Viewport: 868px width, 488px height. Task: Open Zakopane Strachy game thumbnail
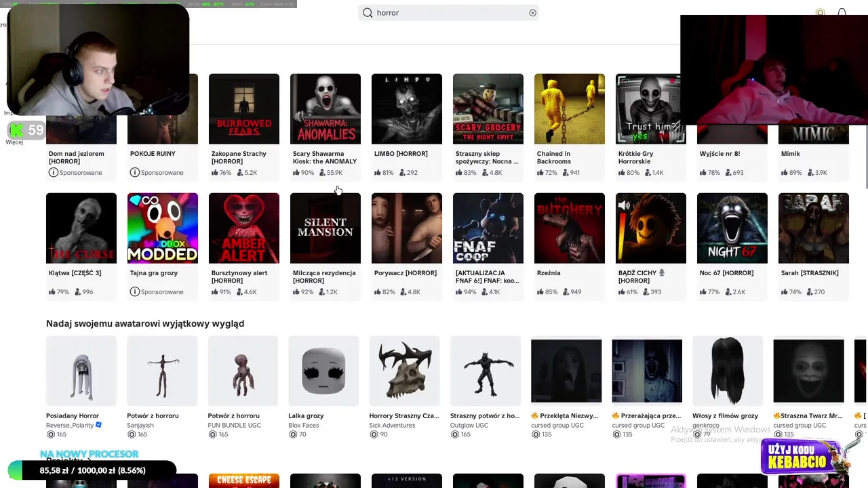(x=244, y=108)
